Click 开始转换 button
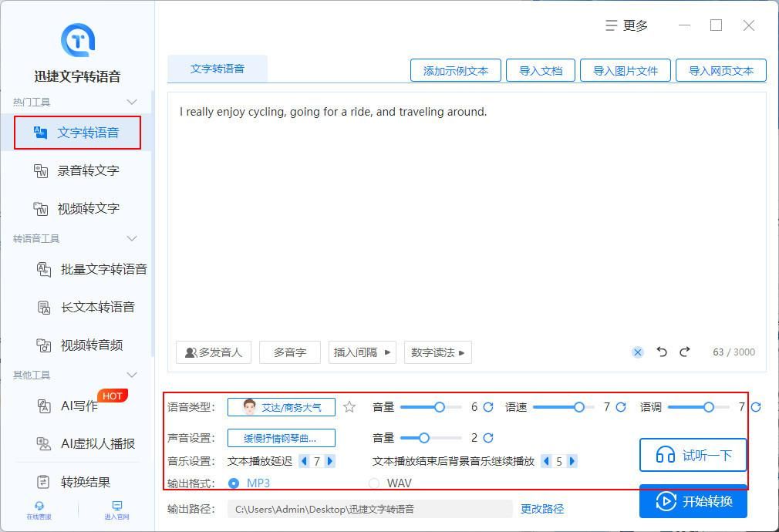This screenshot has height=532, width=779. coord(693,501)
